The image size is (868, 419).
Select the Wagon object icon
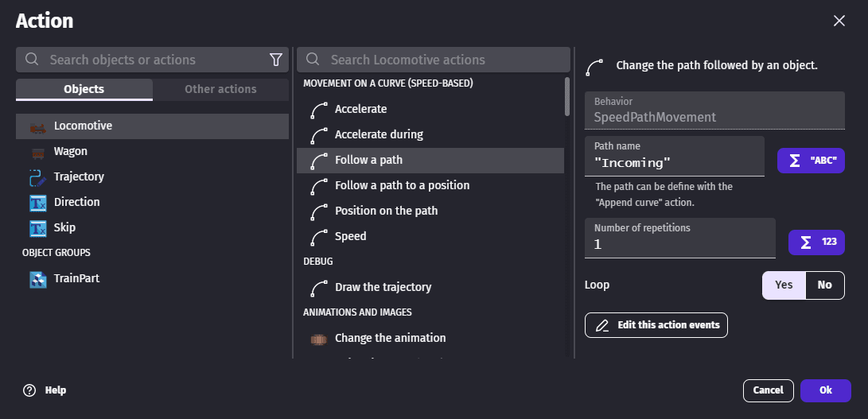click(x=37, y=152)
